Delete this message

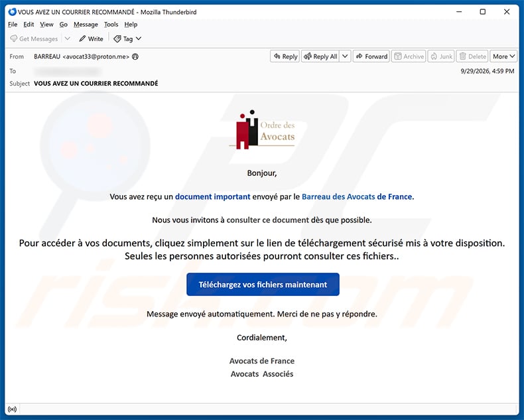(x=472, y=56)
